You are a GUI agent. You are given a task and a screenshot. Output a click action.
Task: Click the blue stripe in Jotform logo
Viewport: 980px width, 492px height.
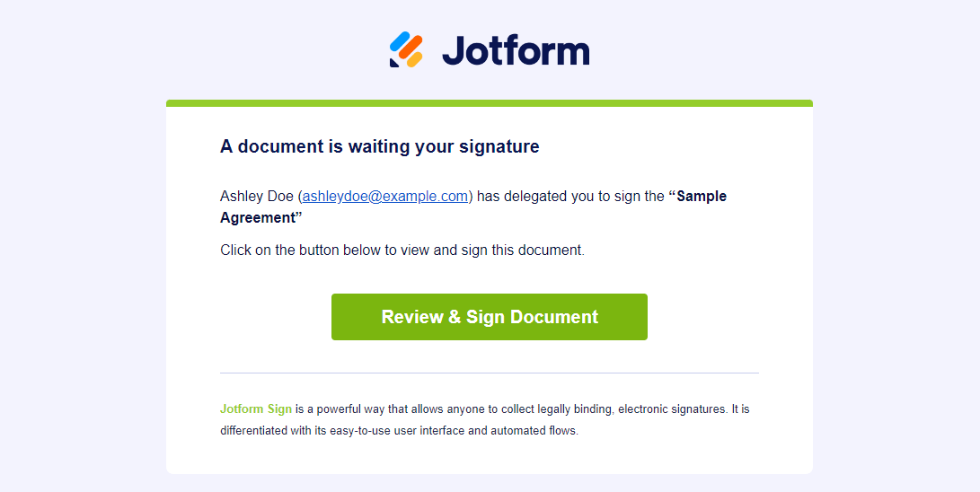click(400, 42)
